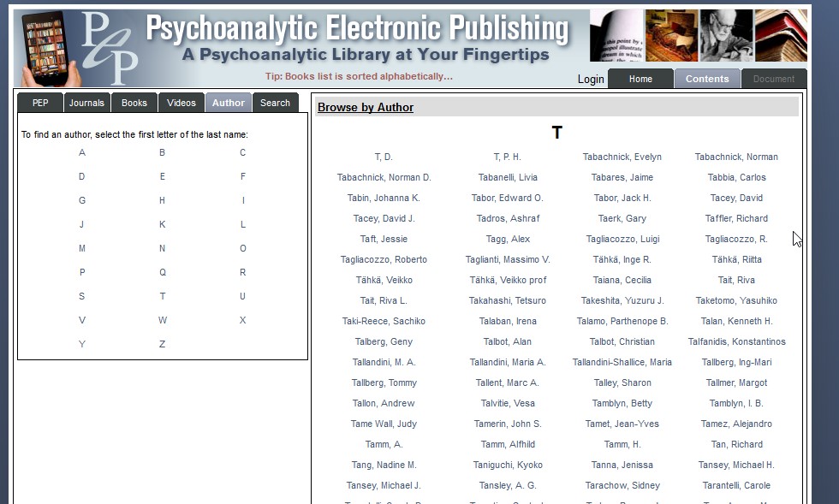The image size is (839, 504).
Task: Select author Tang, Nadine M.
Action: coord(384,465)
